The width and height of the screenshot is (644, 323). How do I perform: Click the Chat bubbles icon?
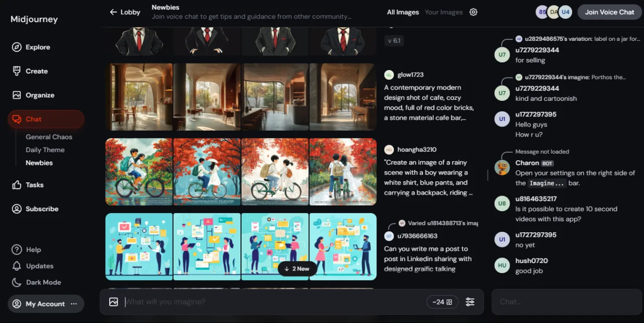click(17, 119)
